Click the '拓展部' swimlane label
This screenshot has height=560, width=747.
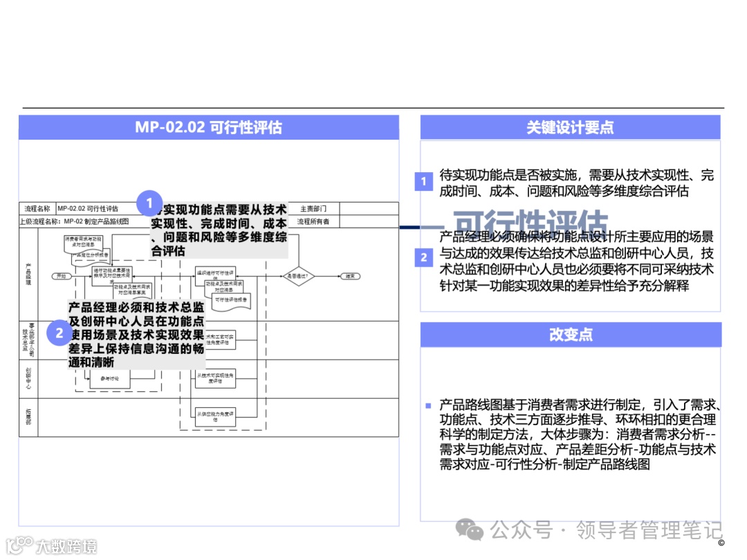pos(28,417)
